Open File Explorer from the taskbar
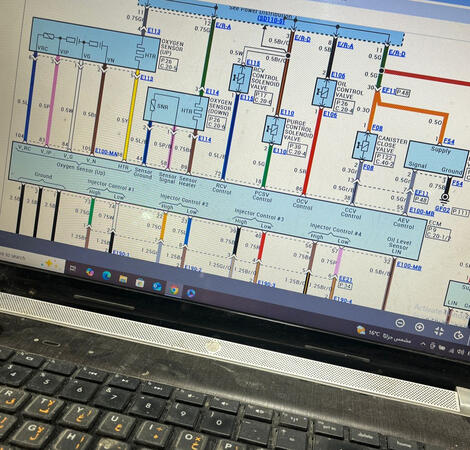470x450 pixels. (x=123, y=279)
